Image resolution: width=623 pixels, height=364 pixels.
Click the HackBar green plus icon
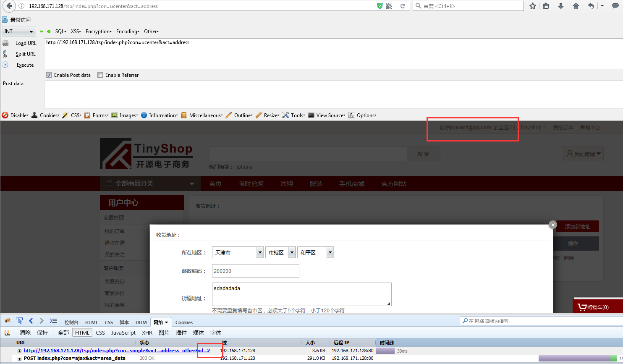[49, 31]
